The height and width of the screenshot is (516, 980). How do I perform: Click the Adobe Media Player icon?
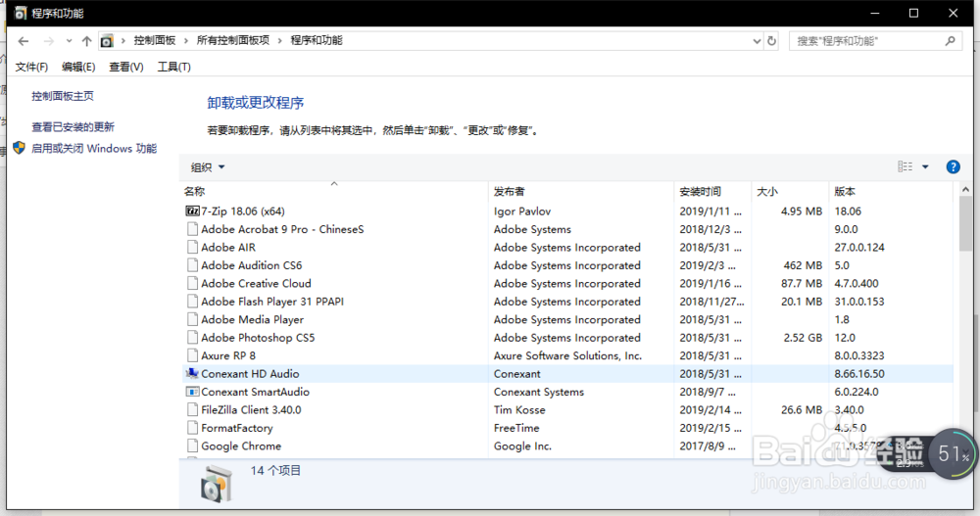(x=192, y=320)
